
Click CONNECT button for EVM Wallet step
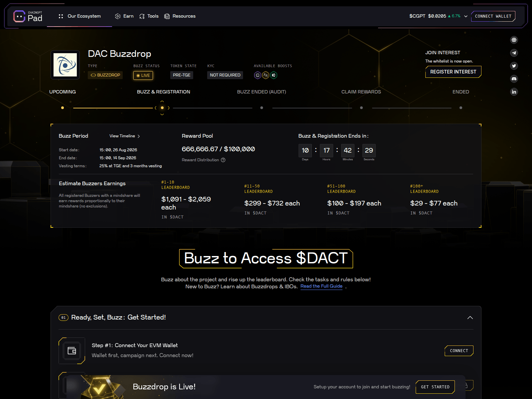pyautogui.click(x=459, y=351)
